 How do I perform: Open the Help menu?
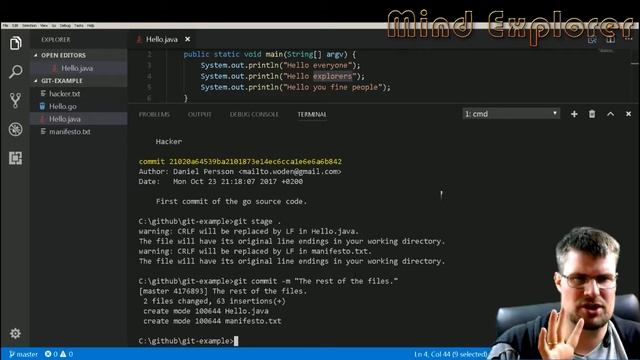coord(91,25)
